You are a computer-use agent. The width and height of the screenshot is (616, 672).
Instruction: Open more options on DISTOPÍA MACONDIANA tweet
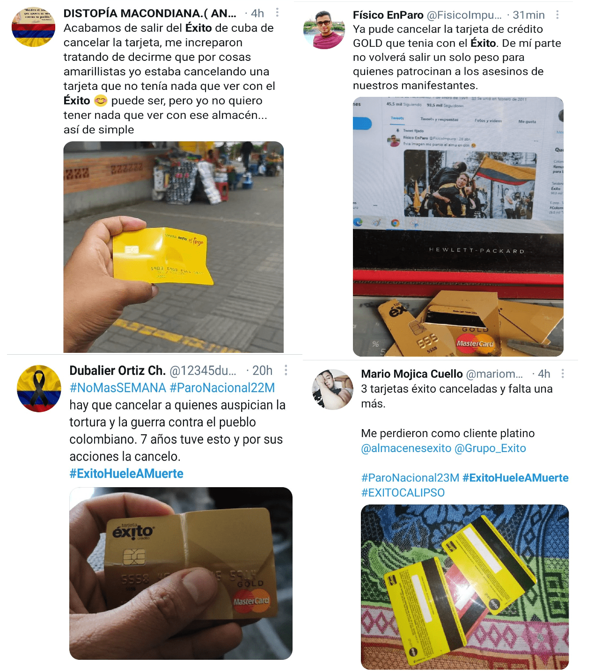[277, 13]
